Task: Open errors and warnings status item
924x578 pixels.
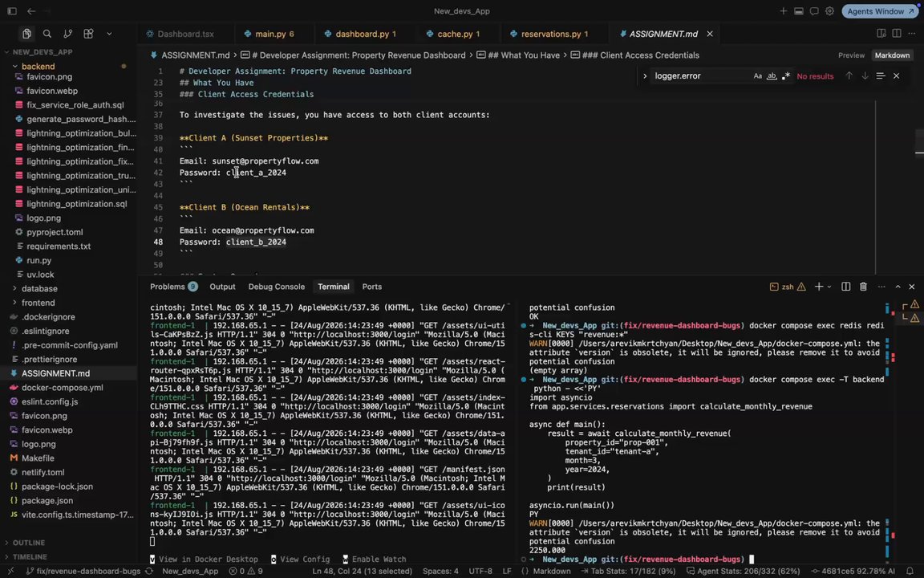Action: 246,571
